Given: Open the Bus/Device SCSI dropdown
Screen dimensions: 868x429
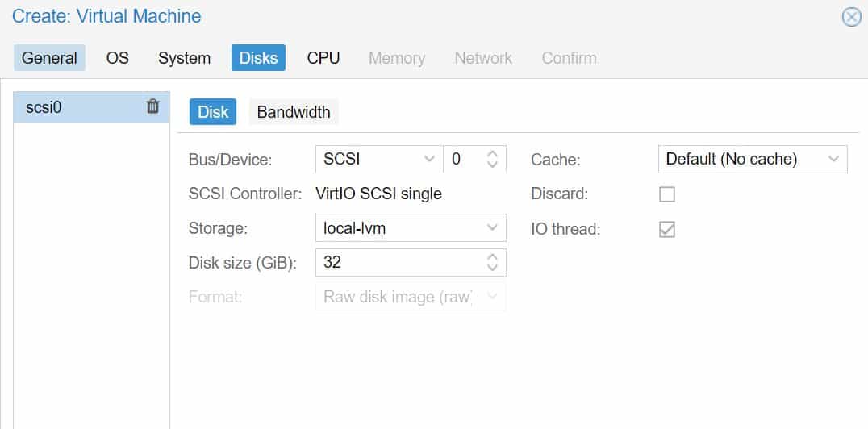Looking at the screenshot, I should [379, 160].
